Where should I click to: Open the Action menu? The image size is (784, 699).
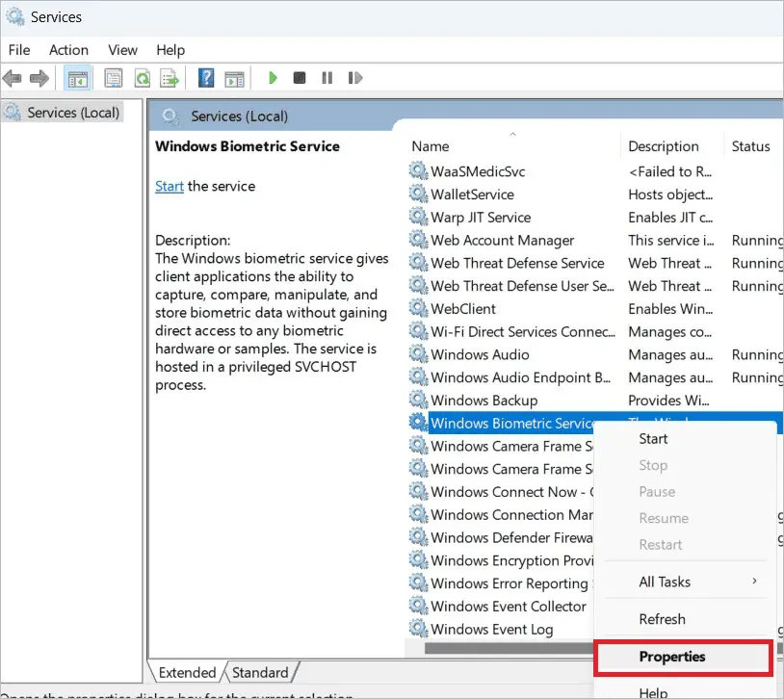68,50
